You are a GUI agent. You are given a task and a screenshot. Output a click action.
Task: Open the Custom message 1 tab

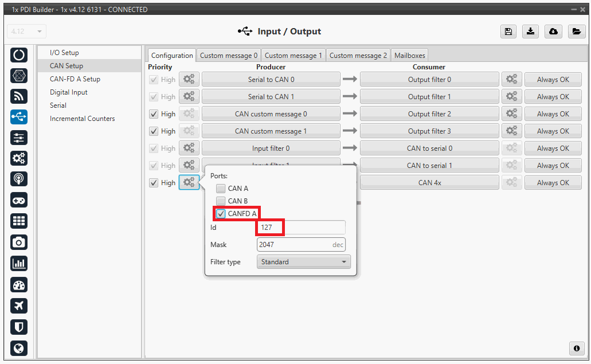[x=293, y=56]
